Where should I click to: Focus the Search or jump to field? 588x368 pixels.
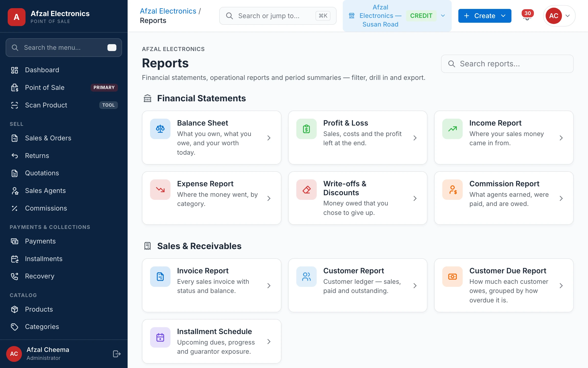(x=278, y=16)
